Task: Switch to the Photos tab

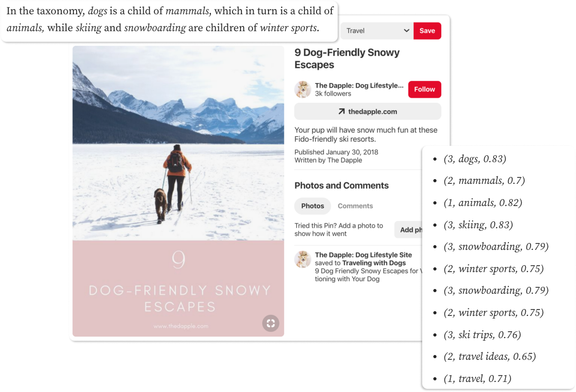Action: tap(313, 206)
